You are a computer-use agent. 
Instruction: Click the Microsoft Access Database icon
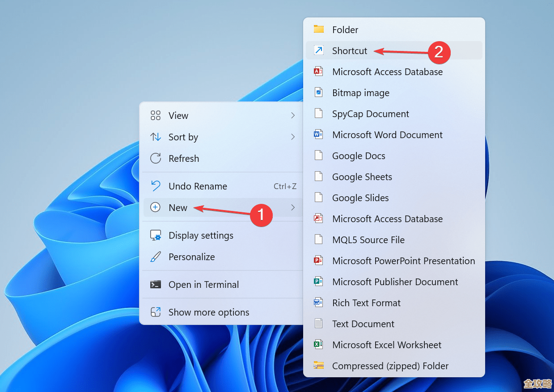tap(319, 72)
